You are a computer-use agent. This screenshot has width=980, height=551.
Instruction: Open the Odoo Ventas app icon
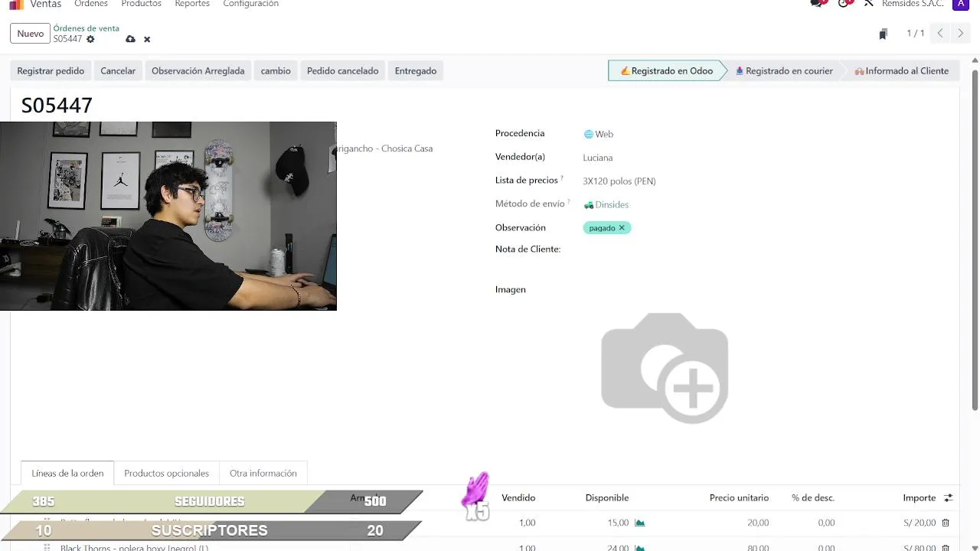click(16, 4)
